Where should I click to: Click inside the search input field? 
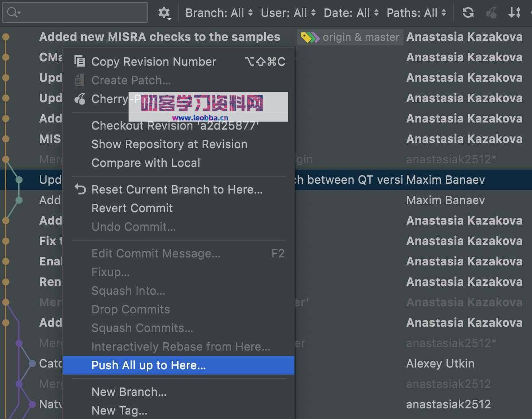tap(75, 12)
